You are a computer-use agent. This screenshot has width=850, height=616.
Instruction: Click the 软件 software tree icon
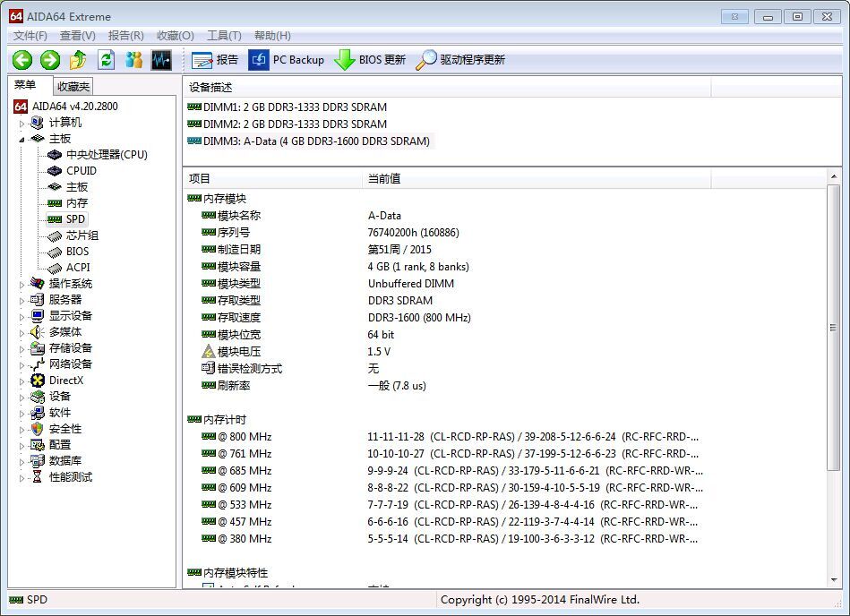[37, 413]
